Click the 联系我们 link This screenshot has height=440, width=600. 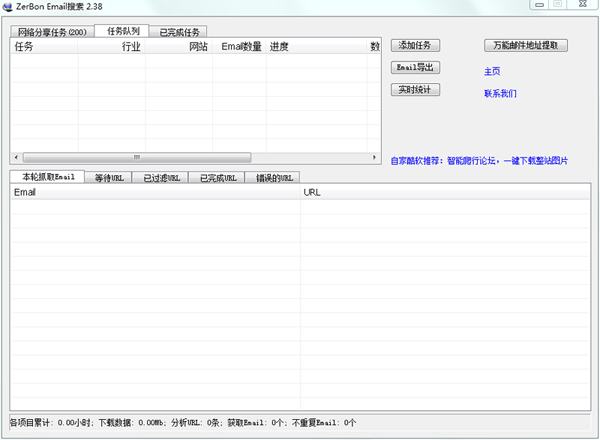pos(500,94)
